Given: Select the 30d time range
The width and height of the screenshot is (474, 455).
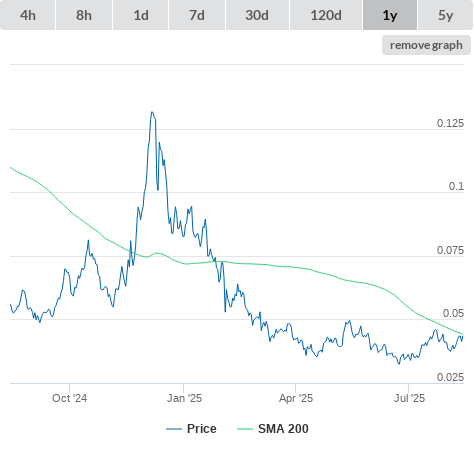Looking at the screenshot, I should click(257, 15).
